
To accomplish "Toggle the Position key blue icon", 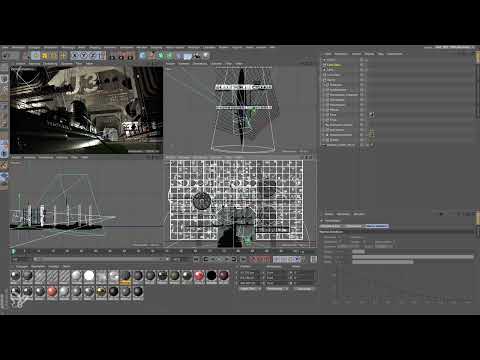I will (x=277, y=259).
